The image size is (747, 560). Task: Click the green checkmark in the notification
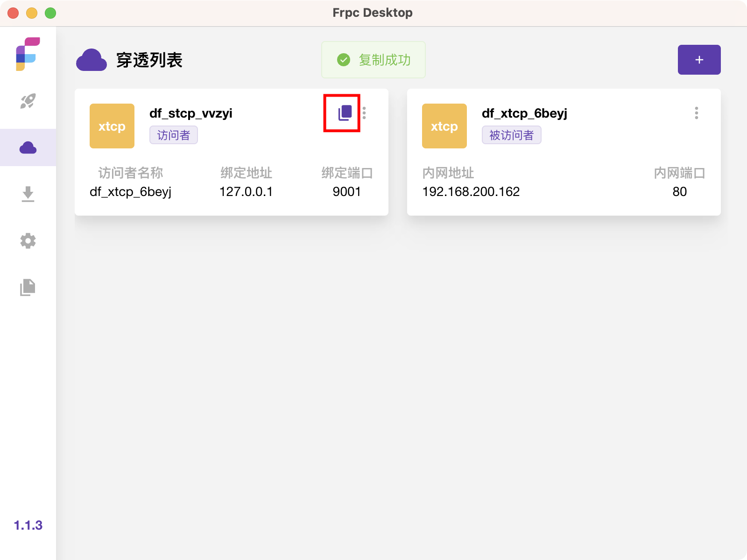click(x=344, y=60)
